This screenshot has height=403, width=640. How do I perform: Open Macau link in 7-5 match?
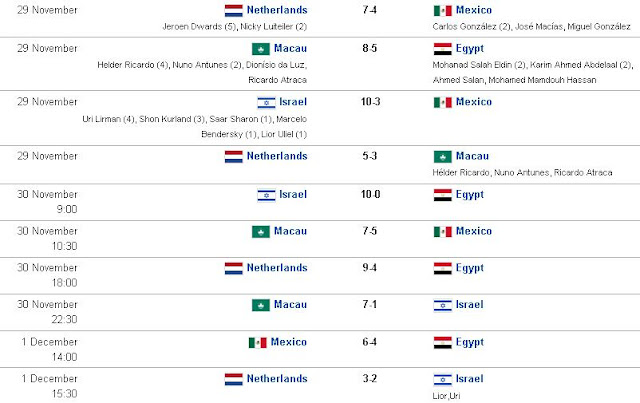[x=290, y=231]
